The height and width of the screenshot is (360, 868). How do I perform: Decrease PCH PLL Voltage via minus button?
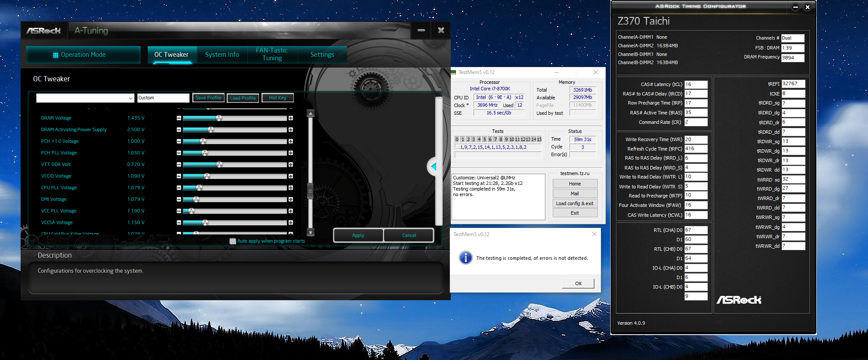point(179,153)
